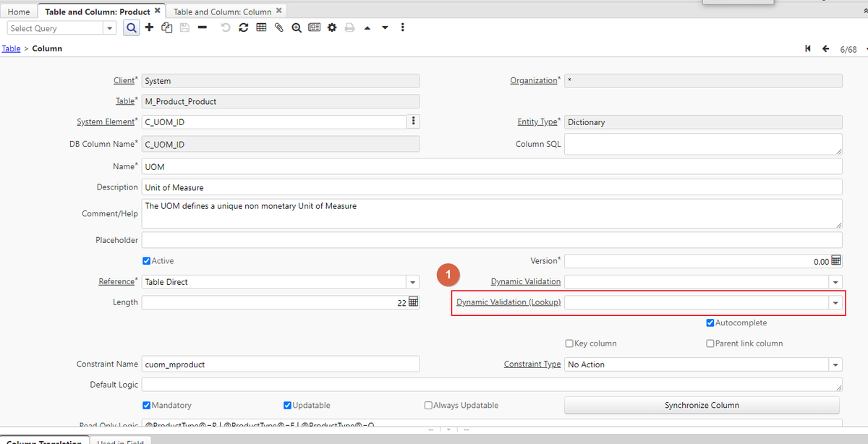868x444 pixels.
Task: Toggle the Autocomplete checkbox
Action: (x=710, y=323)
